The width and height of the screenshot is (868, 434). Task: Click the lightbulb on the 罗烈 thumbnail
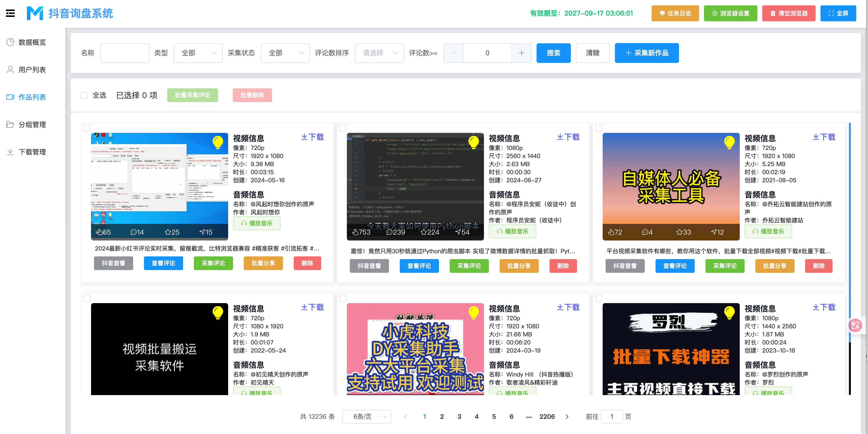(x=729, y=312)
